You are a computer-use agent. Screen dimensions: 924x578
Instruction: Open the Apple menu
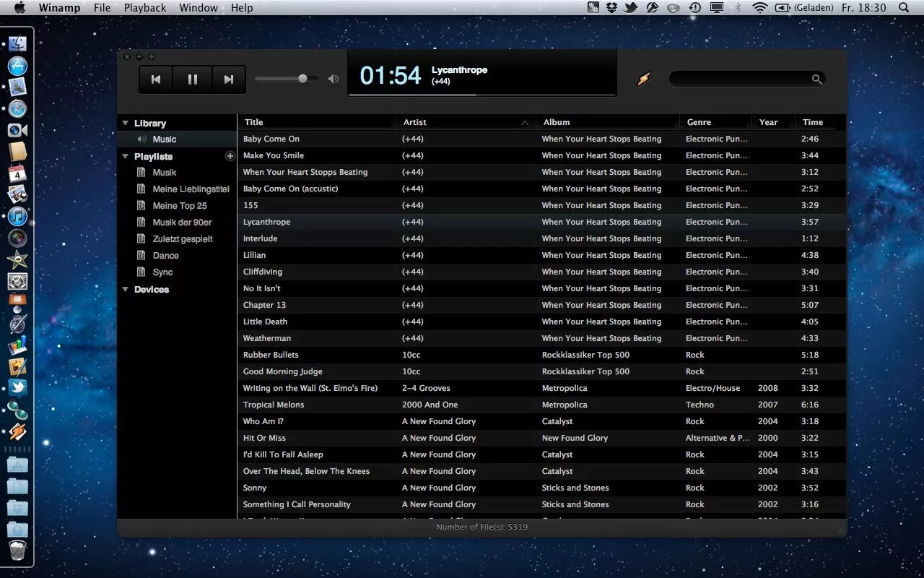19,7
